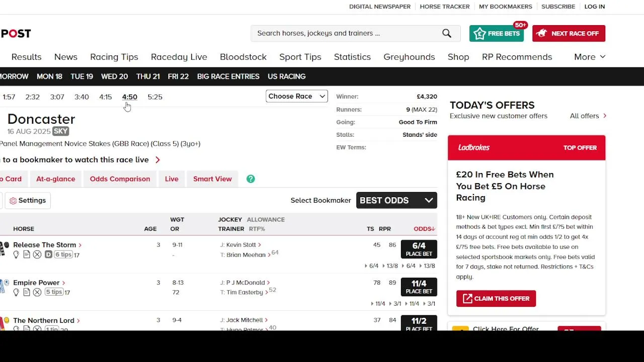The height and width of the screenshot is (362, 644).
Task: Select the Big Race Entries tab
Action: pos(228,76)
